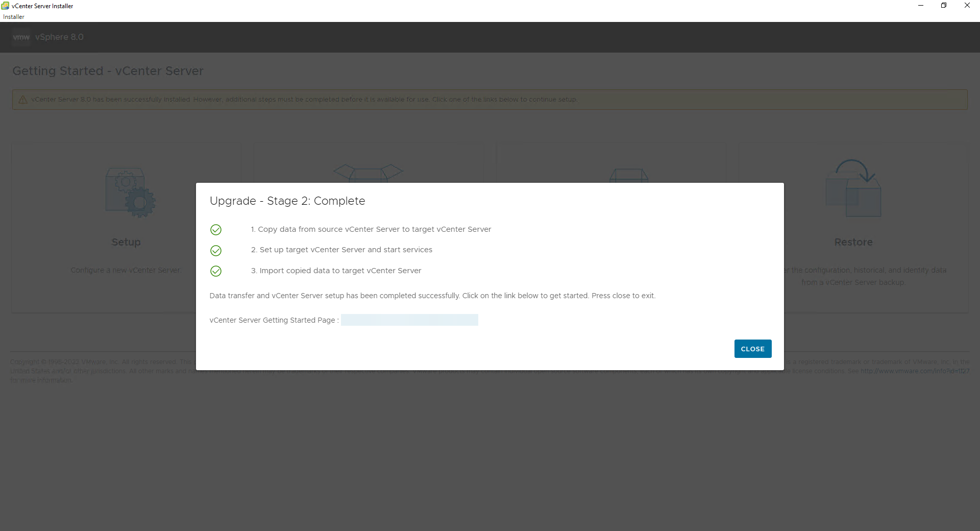Open the vmware.com info link in footer
Image resolution: width=980 pixels, height=531 pixels.
[915, 371]
